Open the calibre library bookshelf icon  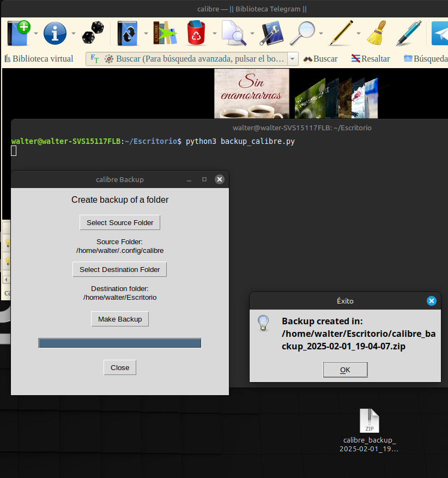[x=165, y=33]
